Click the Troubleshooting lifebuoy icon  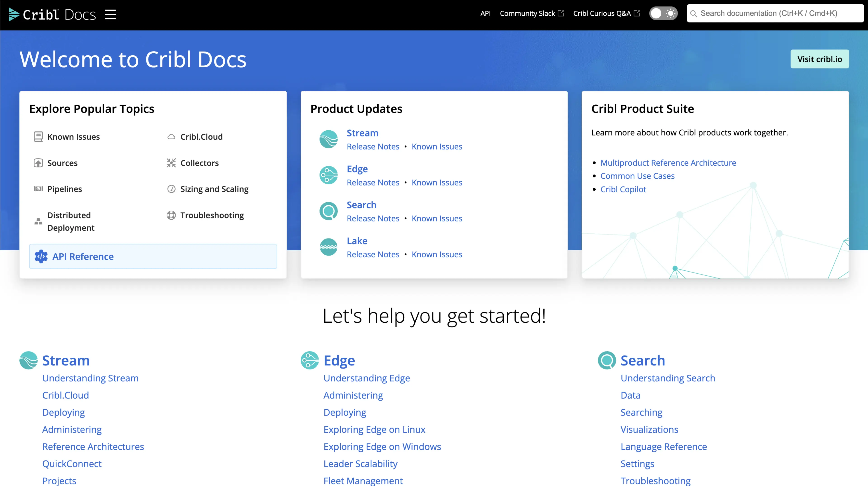[x=171, y=215]
